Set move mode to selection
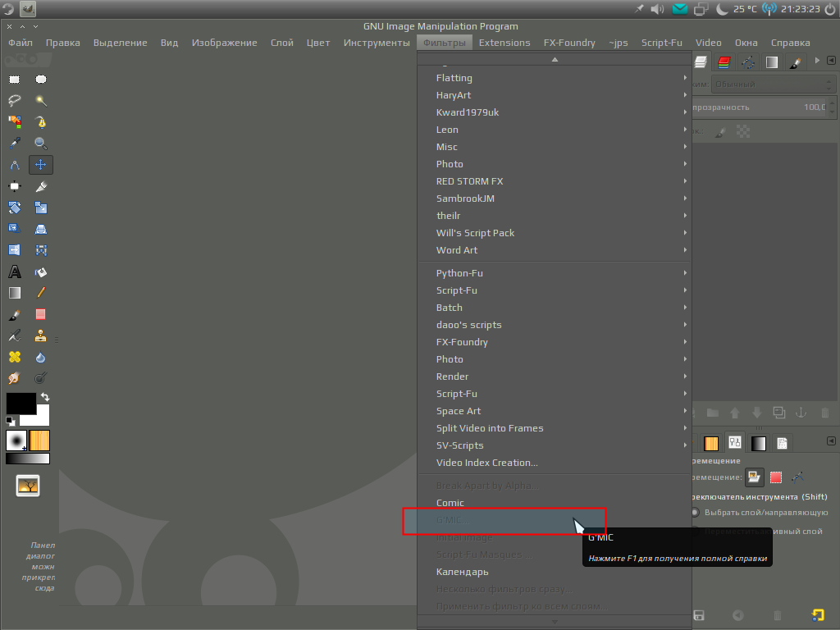This screenshot has height=630, width=840. [776, 477]
